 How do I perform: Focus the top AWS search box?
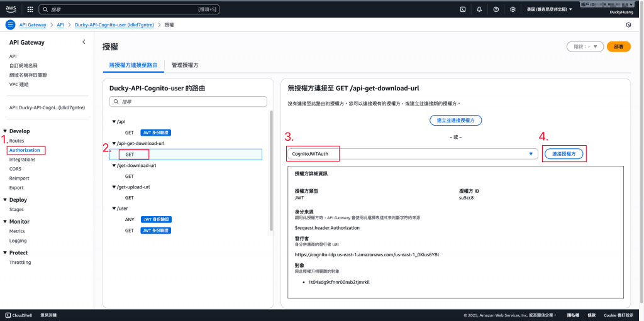coord(130,9)
